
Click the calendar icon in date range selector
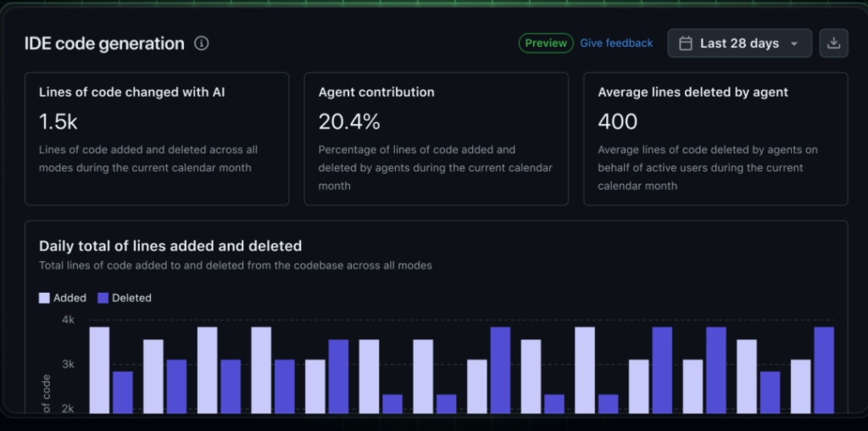[x=685, y=43]
